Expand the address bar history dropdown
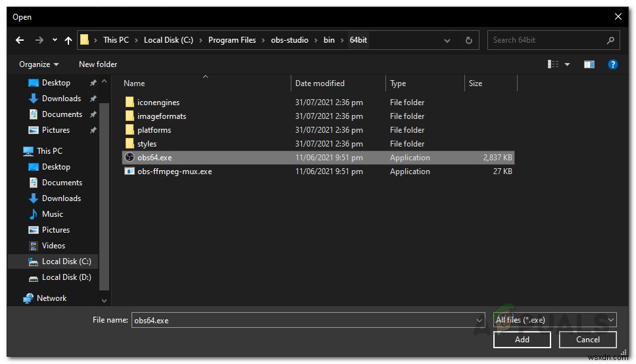The height and width of the screenshot is (364, 636). click(448, 40)
